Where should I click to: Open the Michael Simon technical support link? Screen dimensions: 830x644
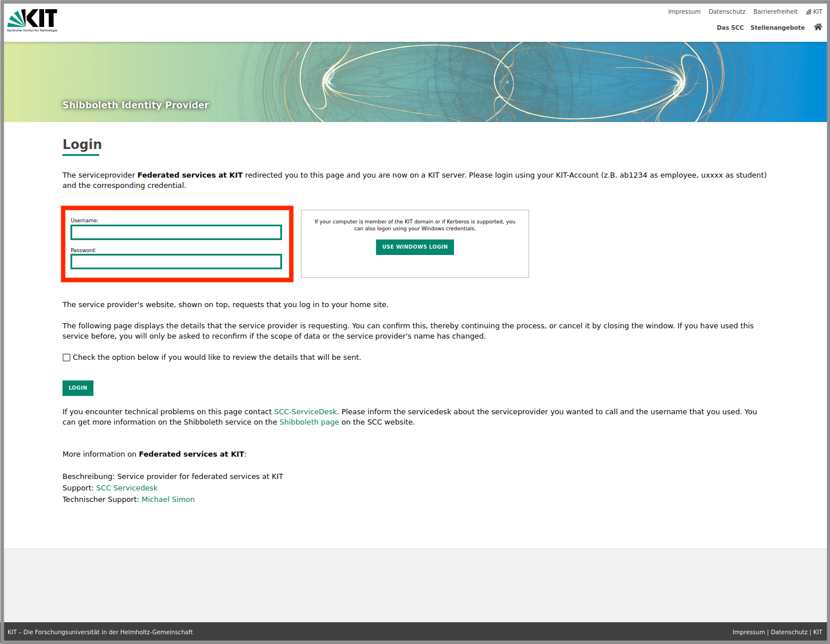pos(168,500)
